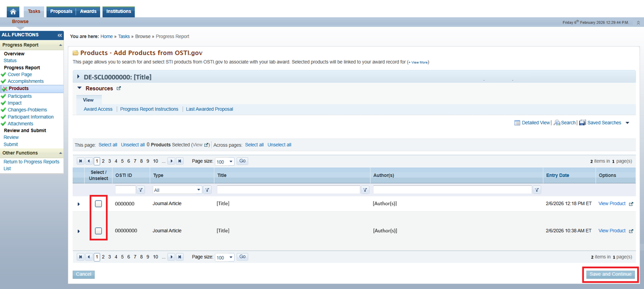Go to next page in top pager
The width and height of the screenshot is (644, 289).
pyautogui.click(x=171, y=161)
